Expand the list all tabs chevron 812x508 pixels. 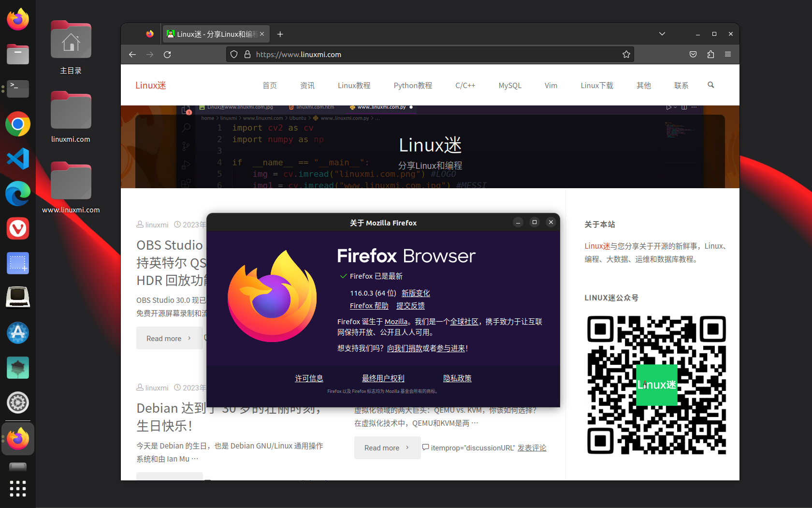click(x=662, y=34)
